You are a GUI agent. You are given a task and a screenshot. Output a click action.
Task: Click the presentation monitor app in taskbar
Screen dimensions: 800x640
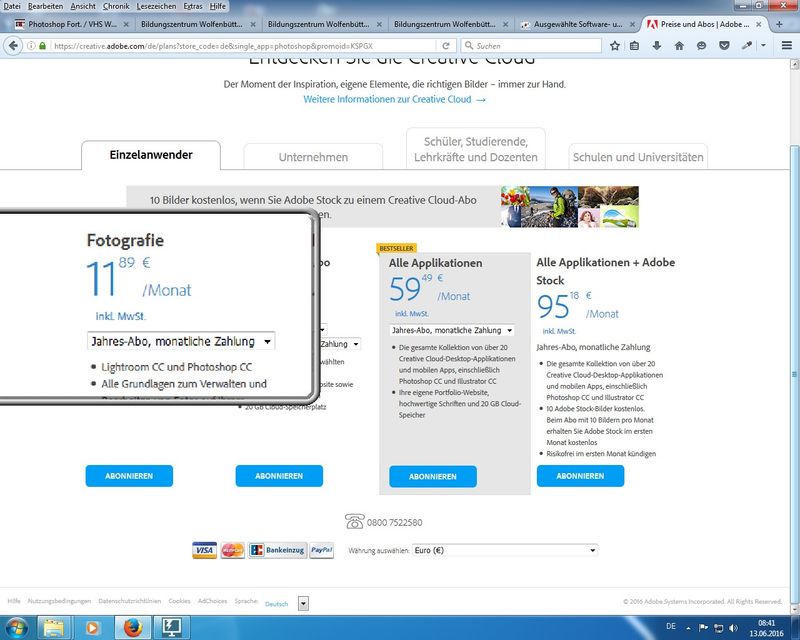pyautogui.click(x=172, y=628)
